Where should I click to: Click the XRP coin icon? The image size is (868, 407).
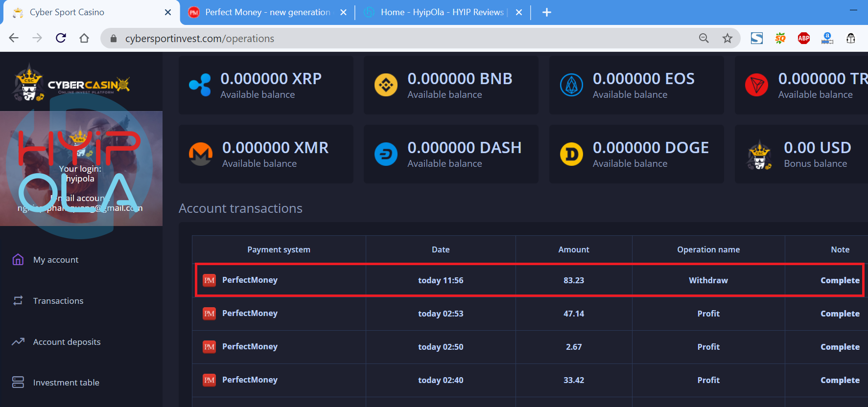coord(200,85)
